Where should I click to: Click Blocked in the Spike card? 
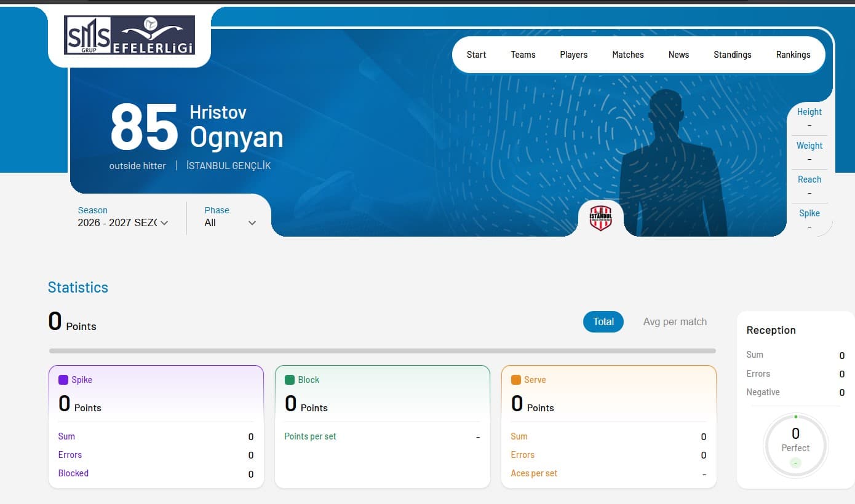73,473
